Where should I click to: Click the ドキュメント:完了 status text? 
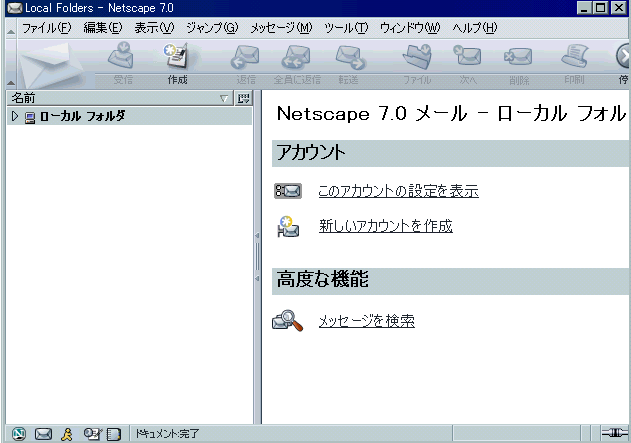click(167, 433)
